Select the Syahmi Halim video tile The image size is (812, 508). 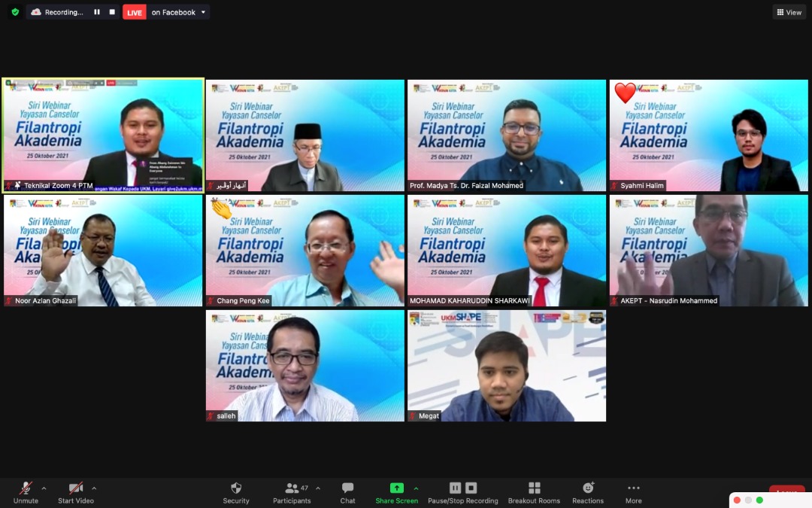708,135
